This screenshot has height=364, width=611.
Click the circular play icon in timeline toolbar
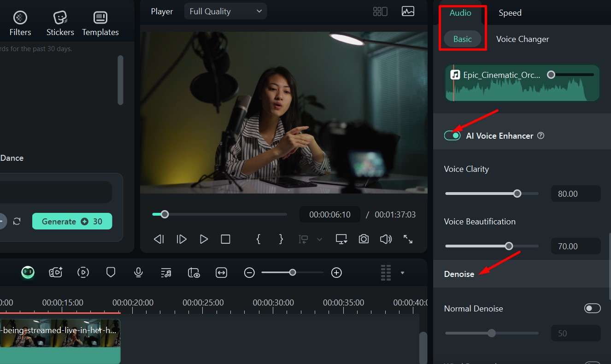83,272
